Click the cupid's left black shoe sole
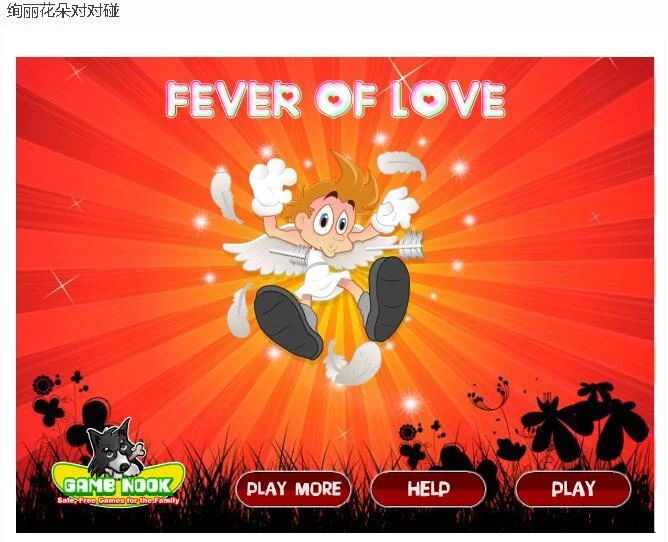Screen dimensions: 668x542 point(288,322)
